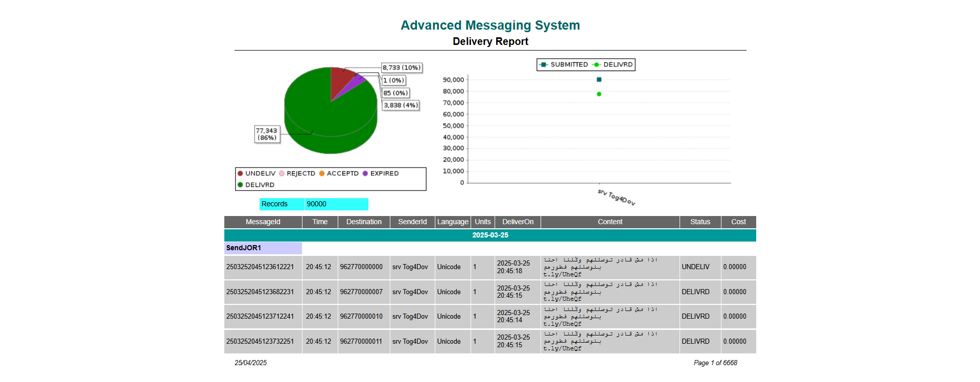Click the 8,733 (10%) pie label
980x382 pixels.
402,67
